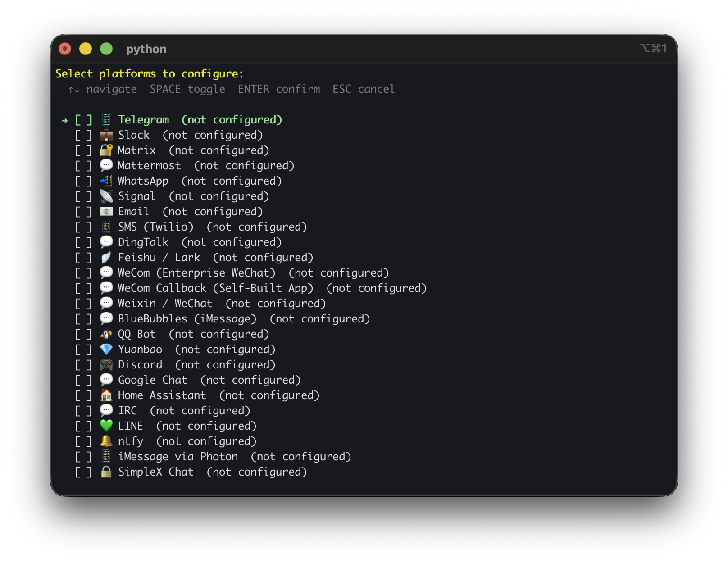The width and height of the screenshot is (728, 563).
Task: Enable the Email checkbox
Action: [83, 212]
